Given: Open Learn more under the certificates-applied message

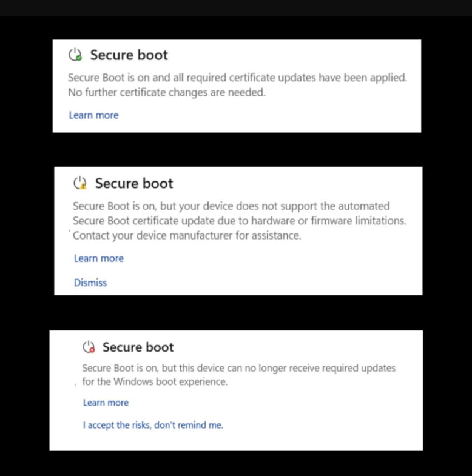Looking at the screenshot, I should pyautogui.click(x=93, y=115).
